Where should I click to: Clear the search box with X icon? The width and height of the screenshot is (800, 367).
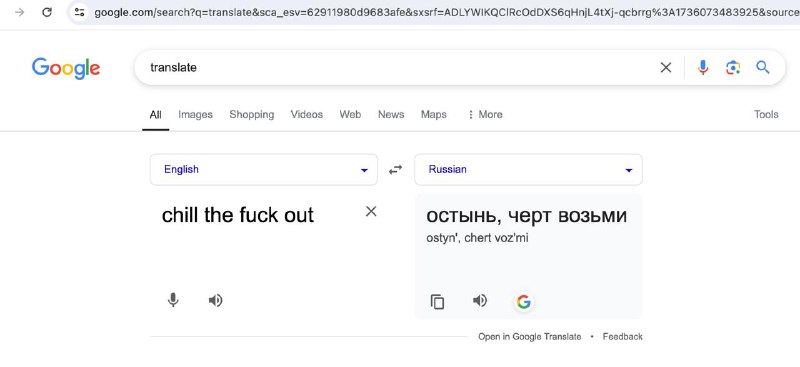666,67
